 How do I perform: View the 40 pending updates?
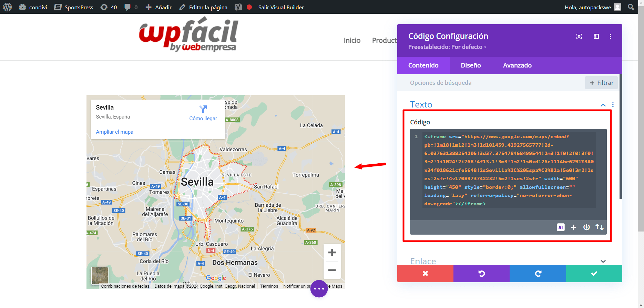pyautogui.click(x=109, y=7)
